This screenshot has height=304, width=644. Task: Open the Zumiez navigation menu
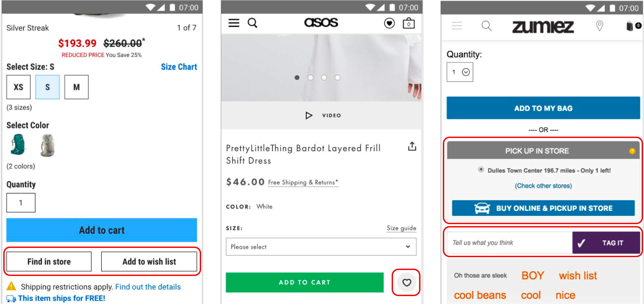(x=457, y=26)
